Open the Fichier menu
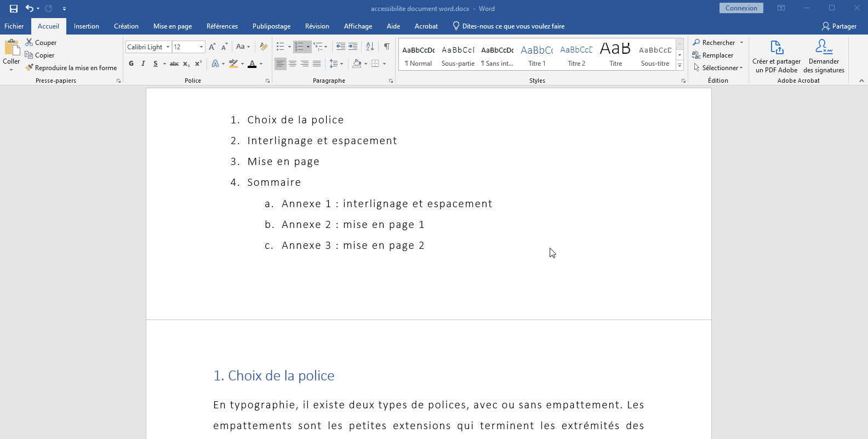This screenshot has height=439, width=868. (x=14, y=26)
